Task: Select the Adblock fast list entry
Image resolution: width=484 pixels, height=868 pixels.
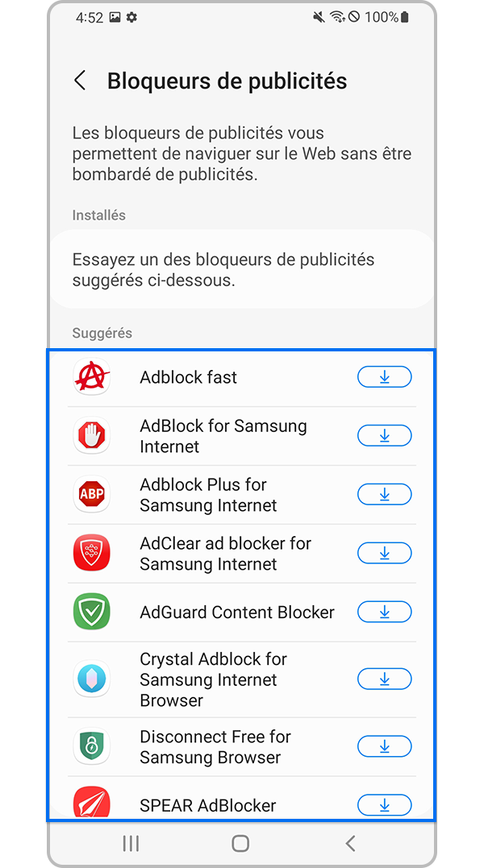Action: point(188,376)
